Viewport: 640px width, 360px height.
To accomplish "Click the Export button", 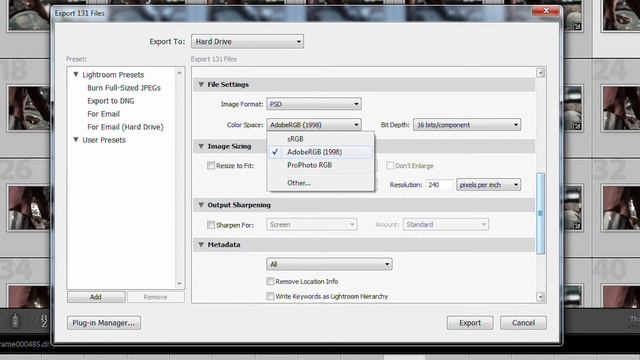I will click(x=470, y=323).
